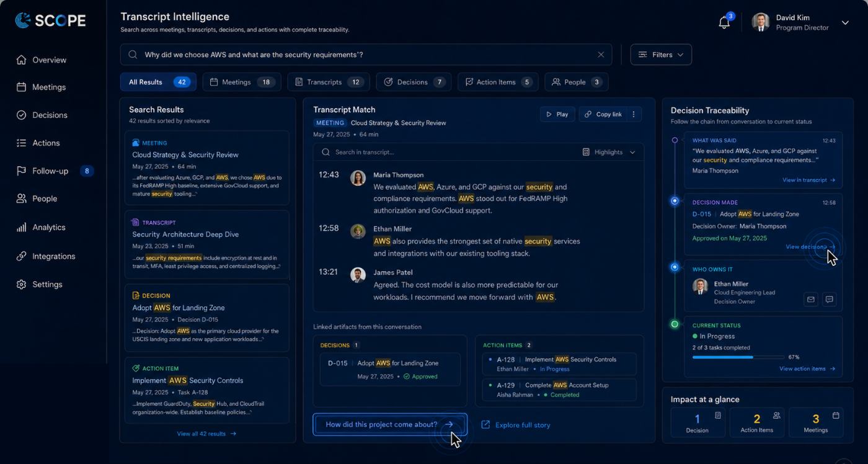This screenshot has height=464, width=868.
Task: Open the Explore full story link
Action: click(x=516, y=425)
